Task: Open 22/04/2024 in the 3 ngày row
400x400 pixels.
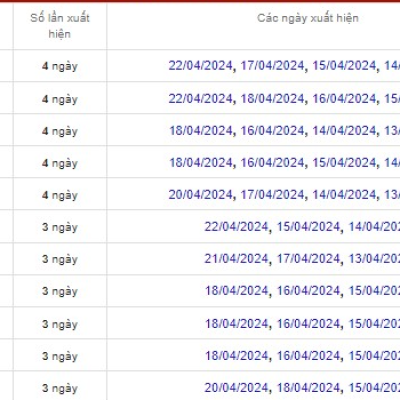Action: [236, 227]
